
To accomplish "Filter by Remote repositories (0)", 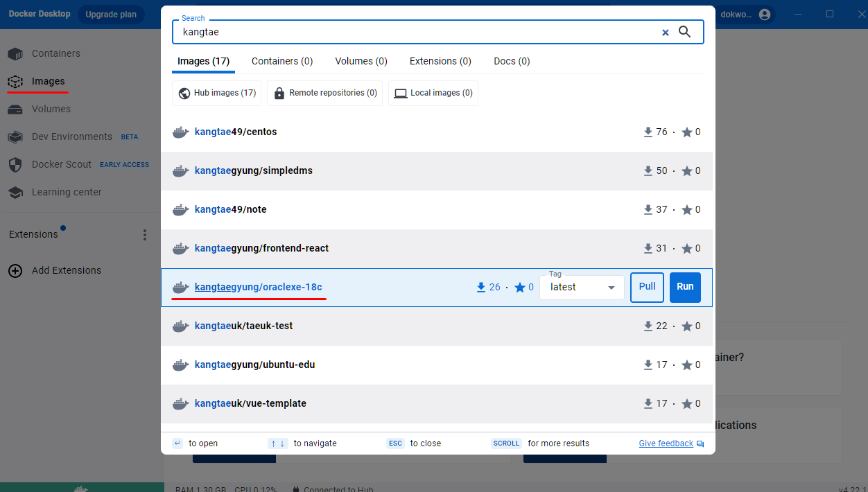I will tap(324, 93).
